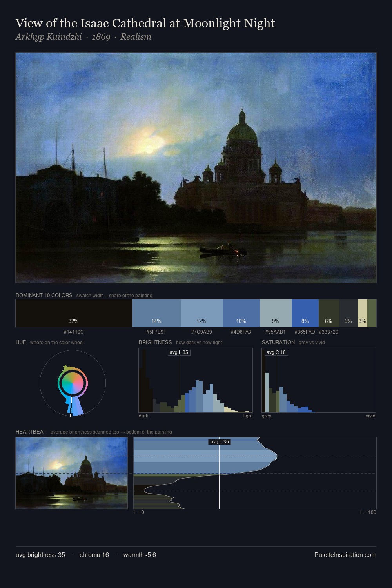
Task: Click the 'grey' saturation axis label
Action: [267, 416]
